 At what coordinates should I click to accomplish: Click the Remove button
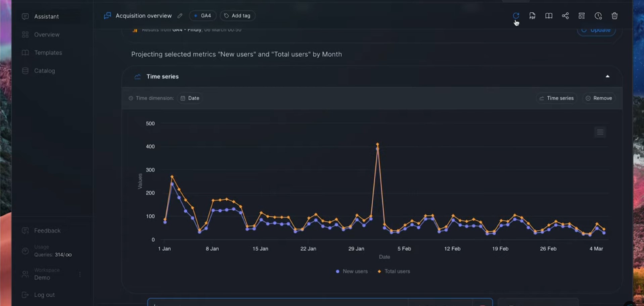pos(599,98)
